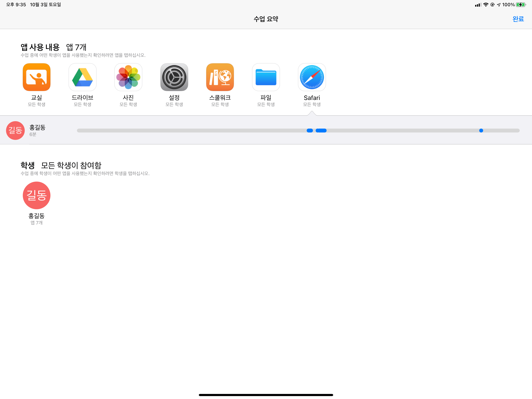Click the first short blue usage segment
This screenshot has height=399, width=532.
[310, 130]
